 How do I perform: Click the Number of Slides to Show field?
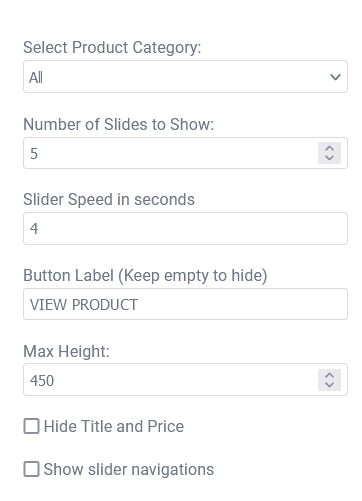[185, 153]
